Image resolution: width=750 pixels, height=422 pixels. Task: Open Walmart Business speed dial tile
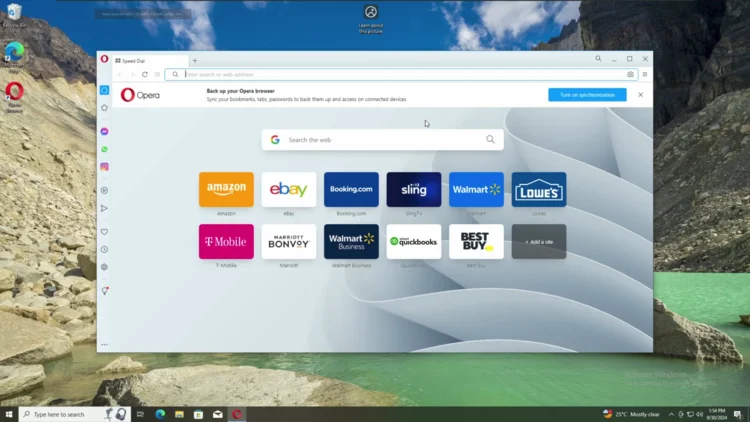(351, 242)
